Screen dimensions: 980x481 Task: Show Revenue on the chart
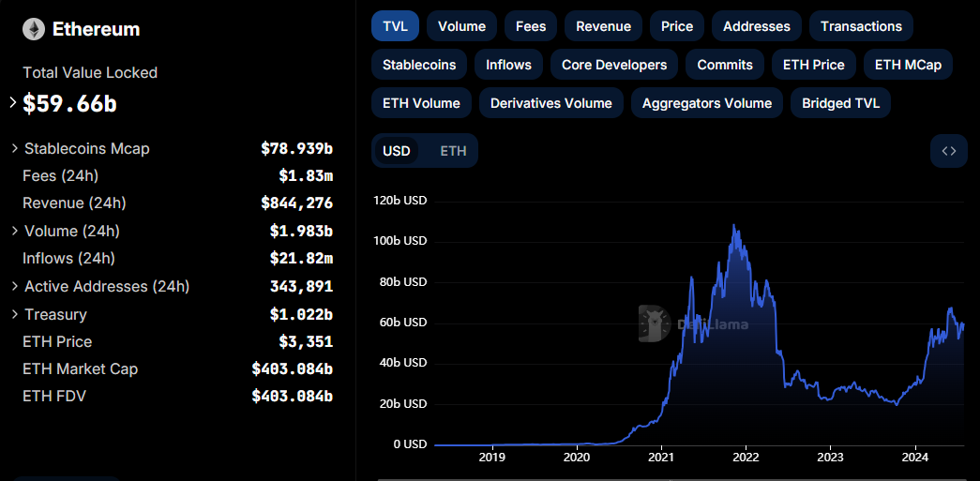coord(603,26)
